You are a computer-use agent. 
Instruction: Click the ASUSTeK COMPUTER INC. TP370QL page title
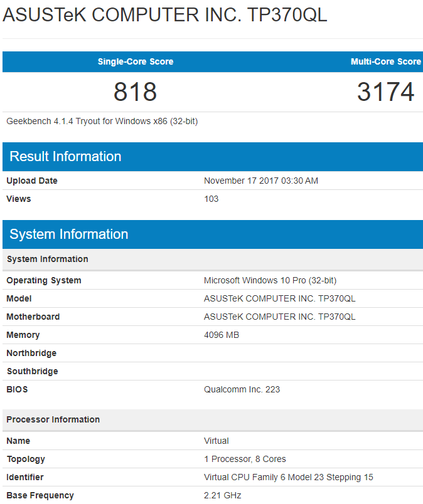[x=165, y=15]
